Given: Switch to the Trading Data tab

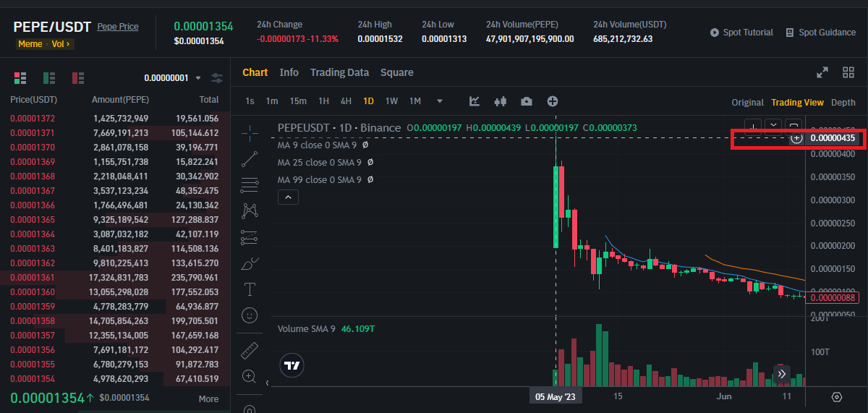Looking at the screenshot, I should (x=340, y=72).
